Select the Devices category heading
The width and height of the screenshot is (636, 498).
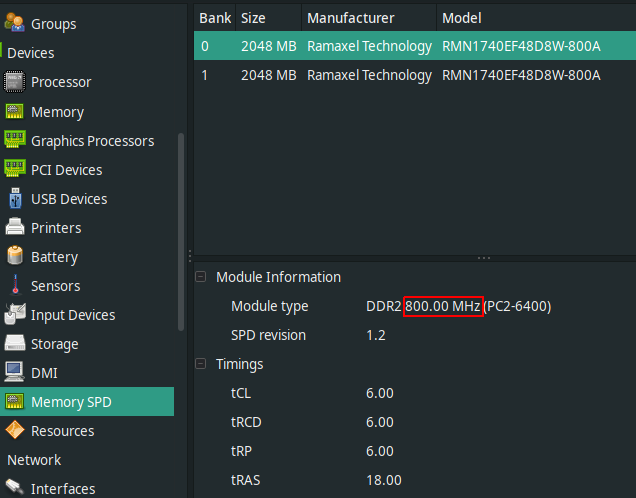click(31, 53)
